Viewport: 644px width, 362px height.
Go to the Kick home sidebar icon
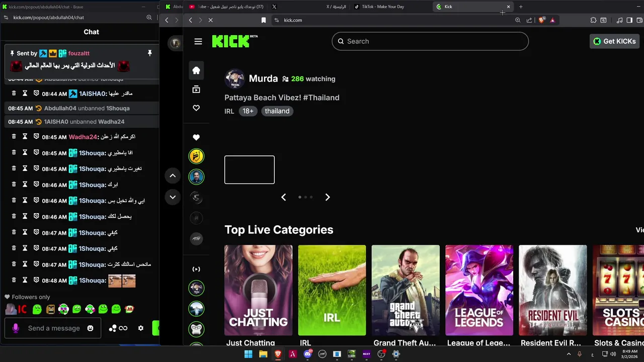[x=196, y=70]
